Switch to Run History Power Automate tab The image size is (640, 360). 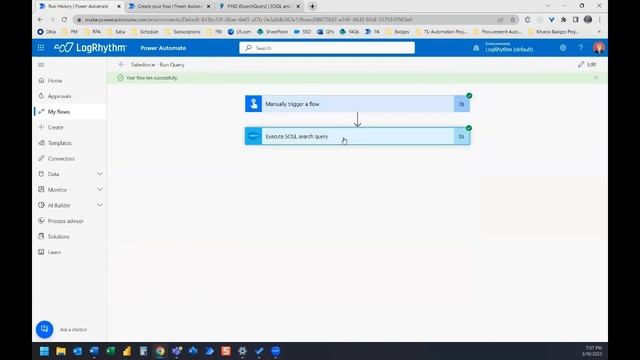(78, 6)
